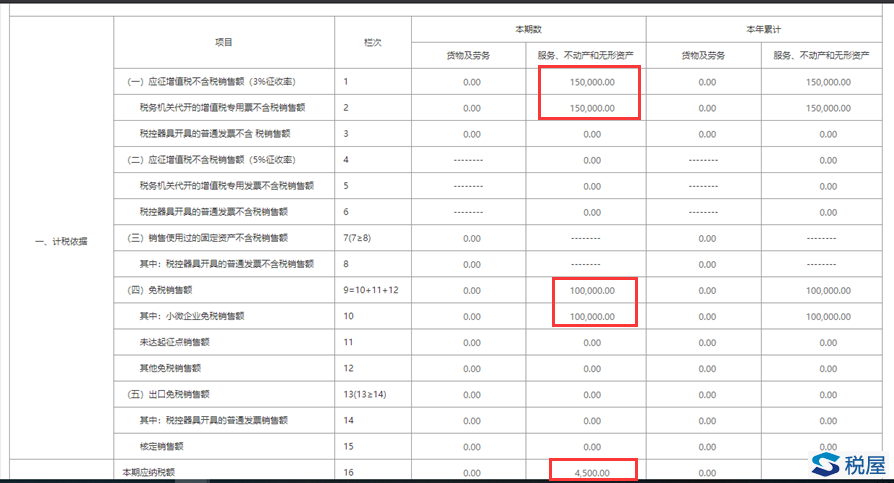Select the 一、计税依据 section cell
This screenshot has width=894, height=483.
[x=61, y=243]
